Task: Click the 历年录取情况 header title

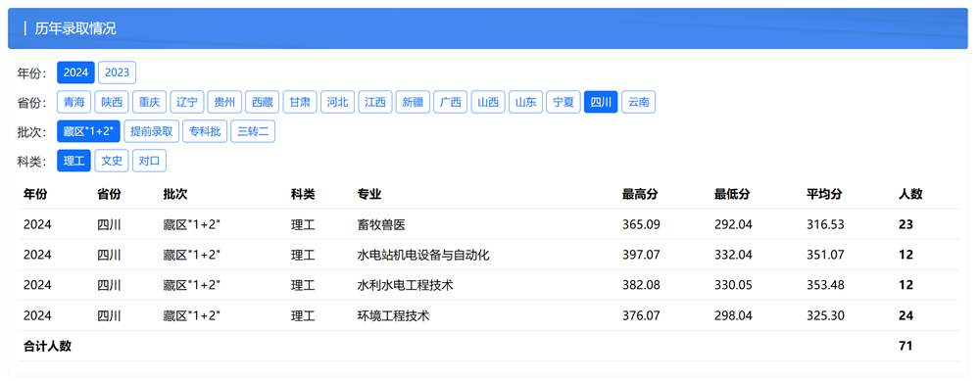Action: [x=75, y=28]
